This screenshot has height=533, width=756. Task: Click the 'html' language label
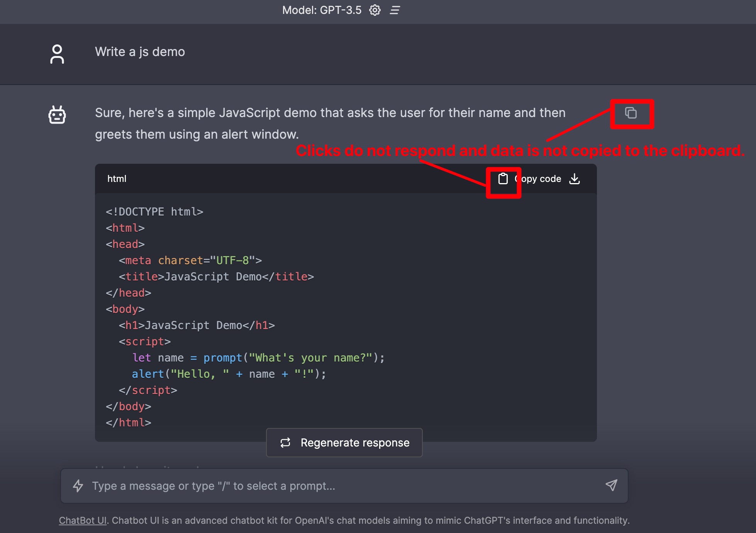click(x=117, y=179)
